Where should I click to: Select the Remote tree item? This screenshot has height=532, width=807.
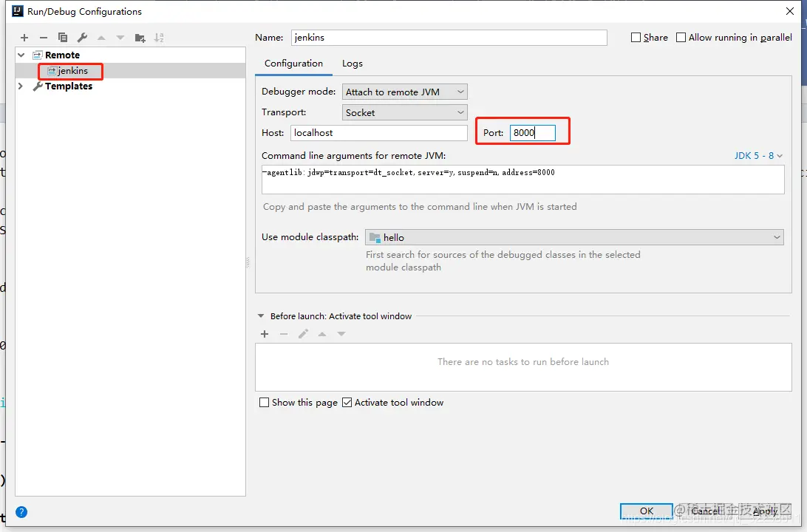pyautogui.click(x=62, y=55)
